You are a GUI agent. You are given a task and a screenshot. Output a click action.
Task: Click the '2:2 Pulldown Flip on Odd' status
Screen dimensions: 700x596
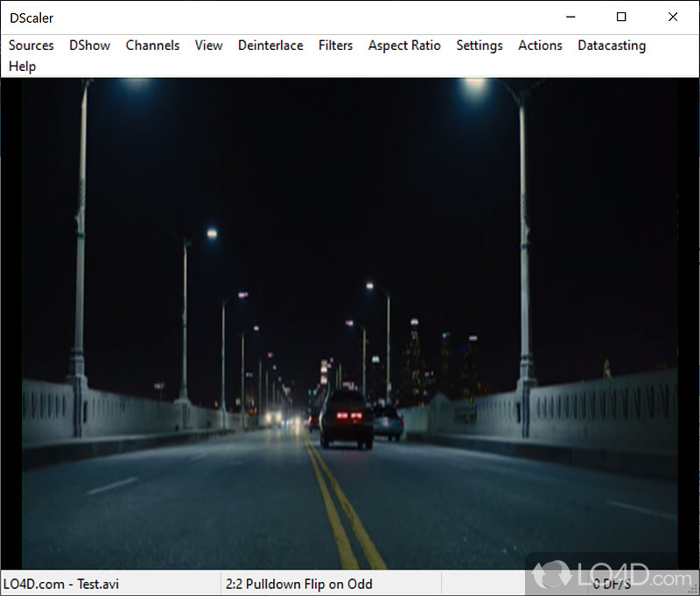pyautogui.click(x=299, y=584)
